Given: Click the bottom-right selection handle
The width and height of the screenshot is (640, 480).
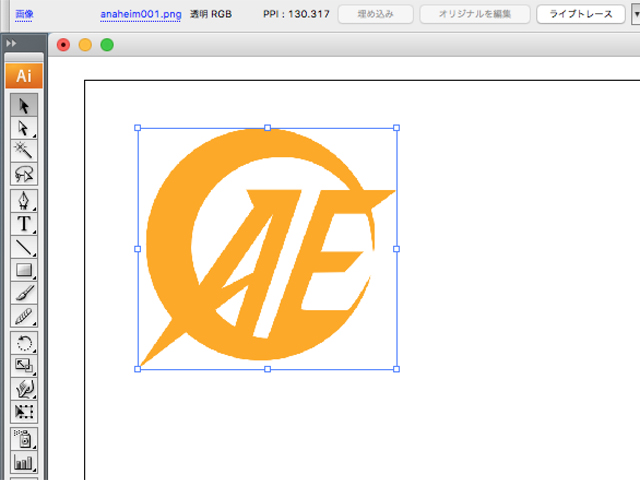Looking at the screenshot, I should tap(396, 369).
